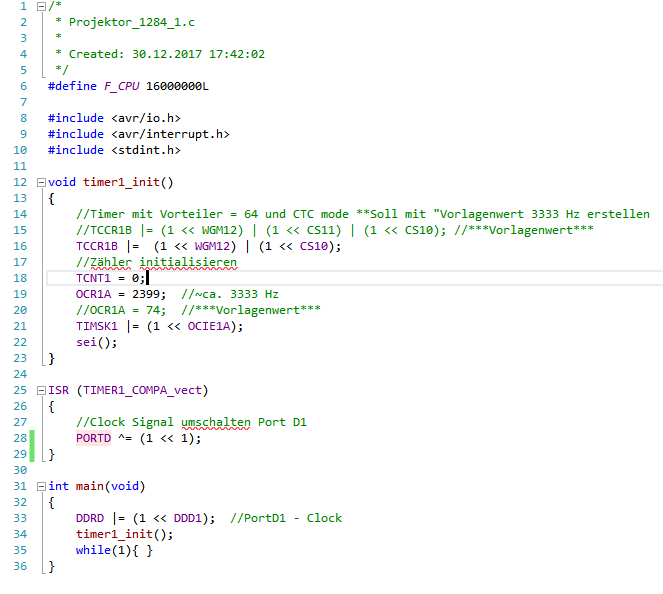Click the <avr/io.h> include
The height and width of the screenshot is (594, 663).
(x=146, y=118)
